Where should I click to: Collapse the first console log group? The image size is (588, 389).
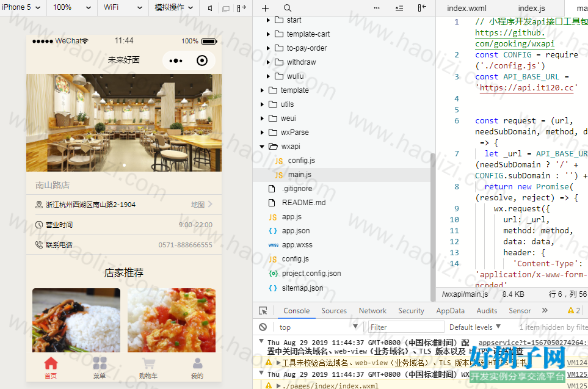(x=261, y=341)
